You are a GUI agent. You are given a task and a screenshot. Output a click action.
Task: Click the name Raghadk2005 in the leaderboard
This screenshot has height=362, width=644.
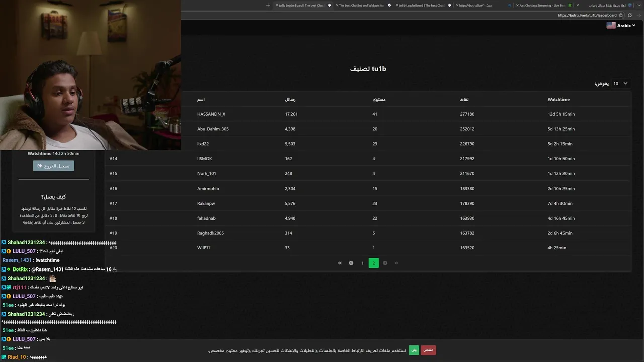[x=210, y=233]
